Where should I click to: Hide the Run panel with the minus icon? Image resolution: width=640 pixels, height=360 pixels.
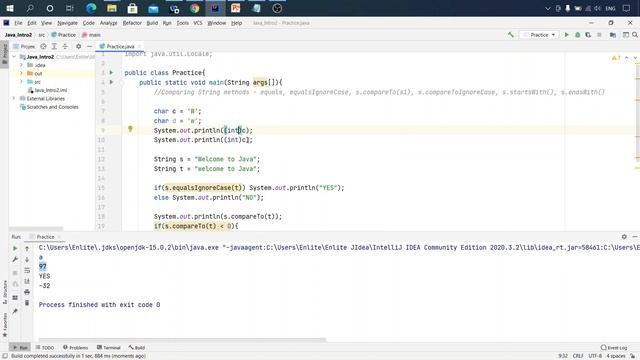click(635, 237)
